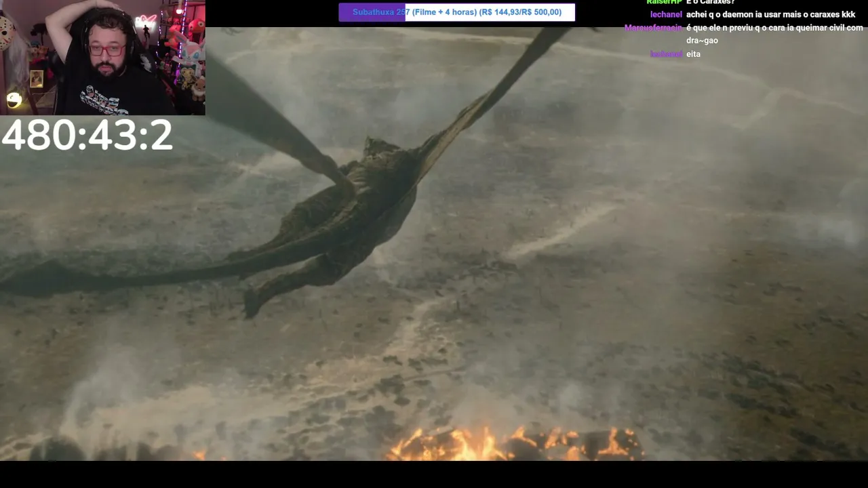Click the streamer webcam overlay

(x=102, y=58)
